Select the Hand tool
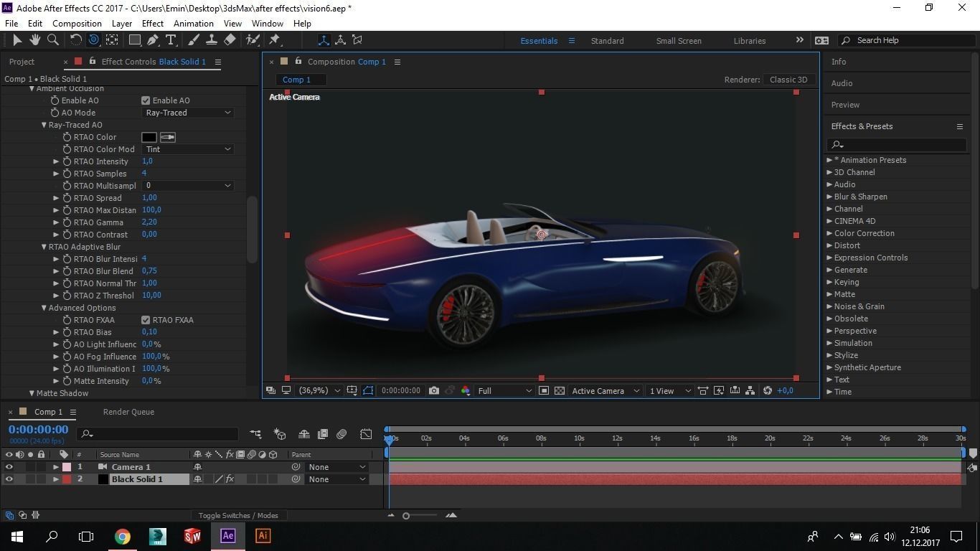Viewport: 980px width, 551px height. (35, 40)
